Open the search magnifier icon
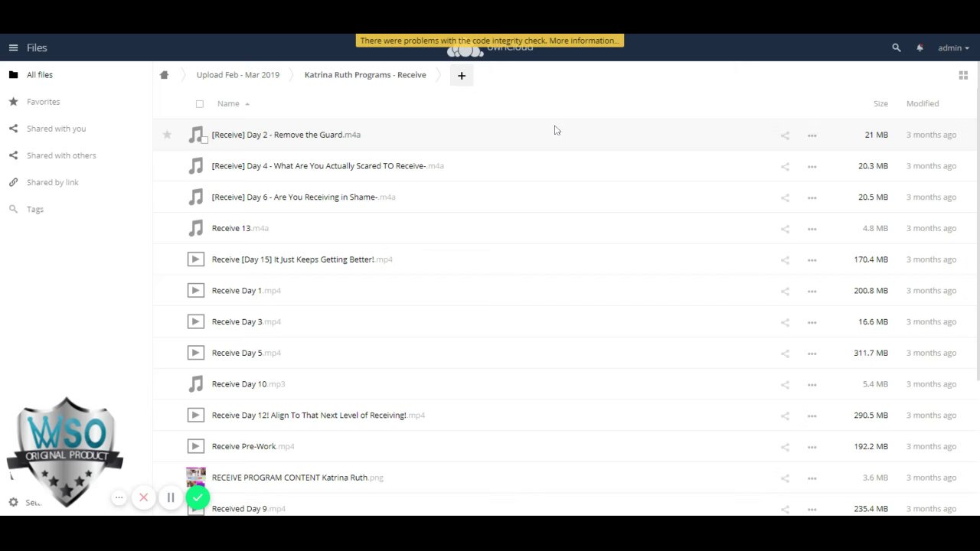Image resolution: width=980 pixels, height=551 pixels. tap(897, 47)
